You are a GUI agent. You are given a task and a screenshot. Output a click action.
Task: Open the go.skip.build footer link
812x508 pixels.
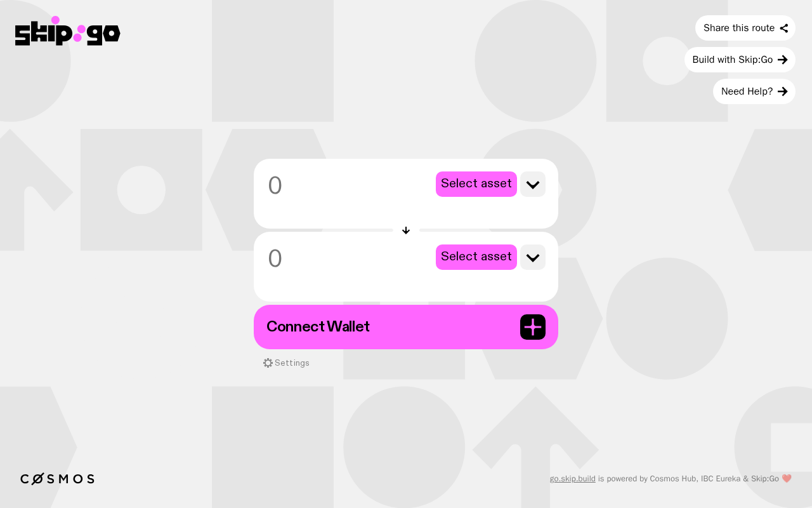[573, 479]
